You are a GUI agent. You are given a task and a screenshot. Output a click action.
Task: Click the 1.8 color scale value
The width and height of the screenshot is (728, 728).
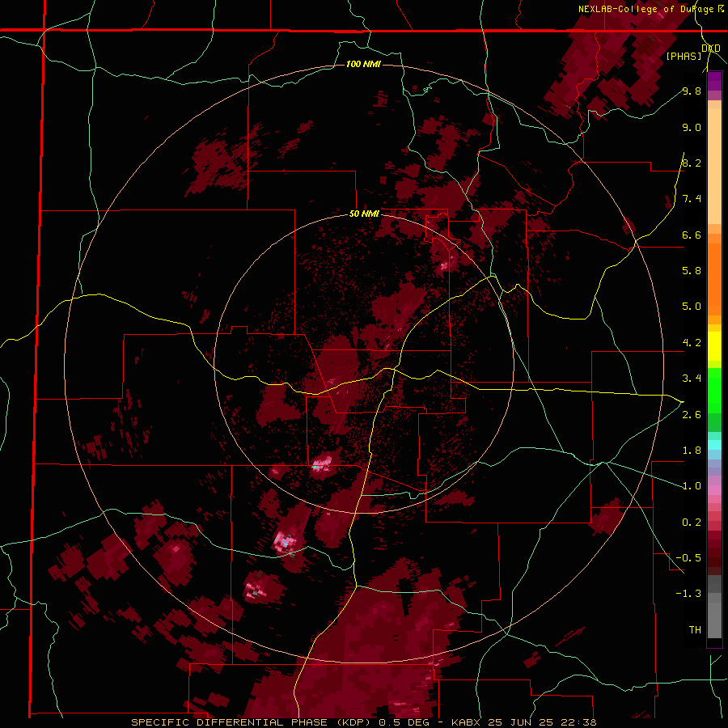click(692, 451)
